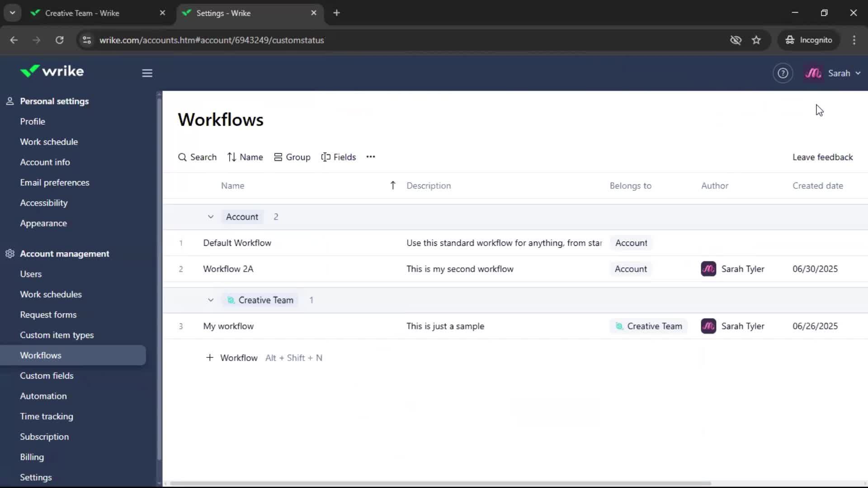Open the Group options
868x488 pixels.
point(292,157)
